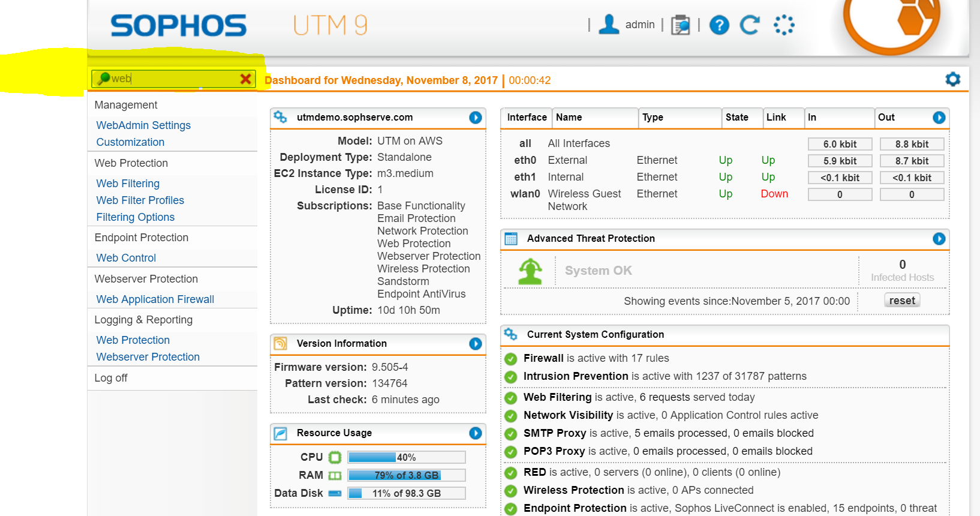Click green check beside Network Visibility

pos(511,416)
